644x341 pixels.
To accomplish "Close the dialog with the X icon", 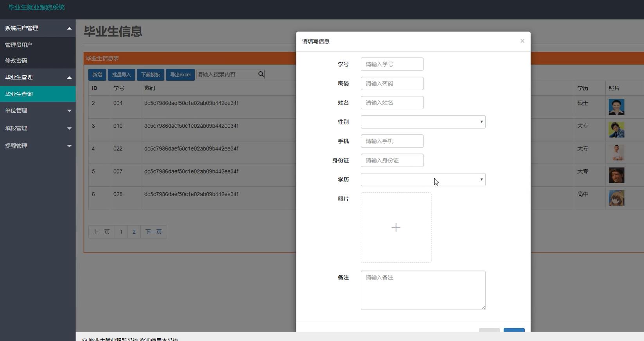I will pos(522,41).
